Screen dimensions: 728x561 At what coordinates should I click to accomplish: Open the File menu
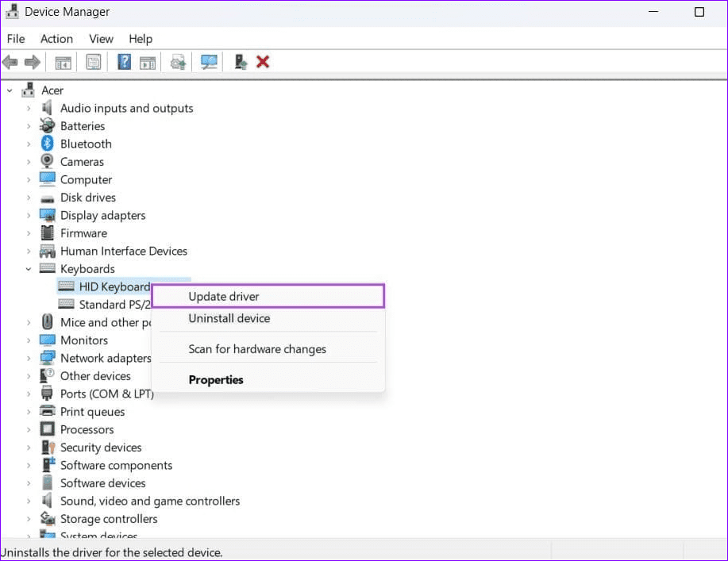point(16,39)
